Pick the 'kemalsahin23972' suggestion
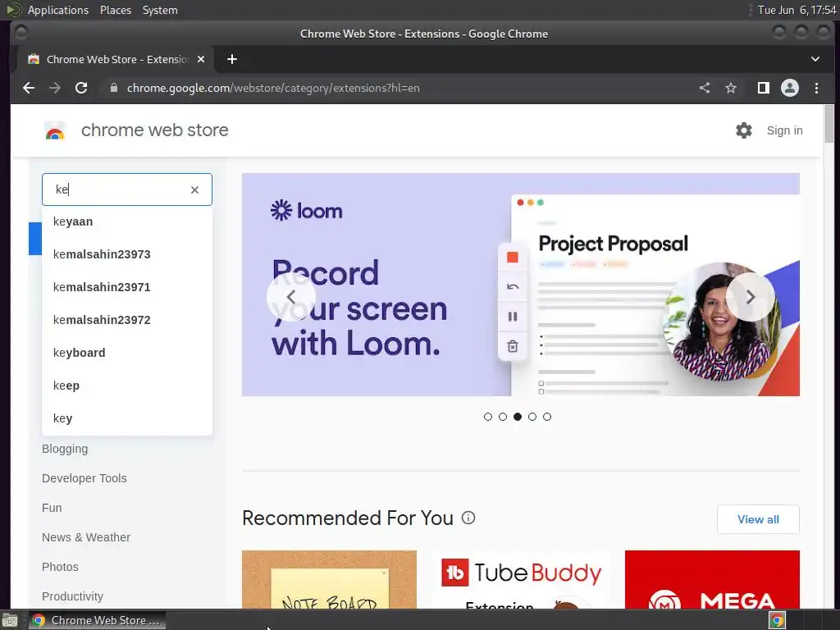840x630 pixels. [127, 320]
